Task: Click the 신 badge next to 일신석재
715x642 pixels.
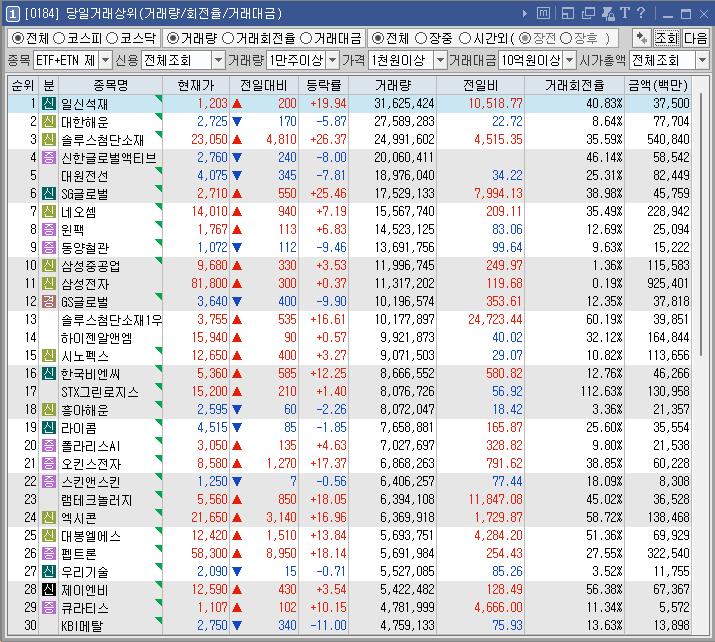Action: click(x=49, y=104)
